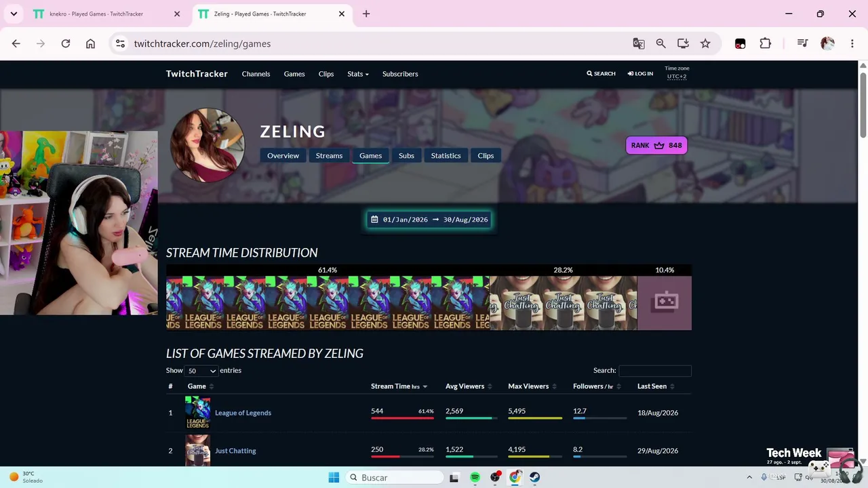Viewport: 868px width, 488px height.
Task: Click the Google Translate icon
Action: 639,43
